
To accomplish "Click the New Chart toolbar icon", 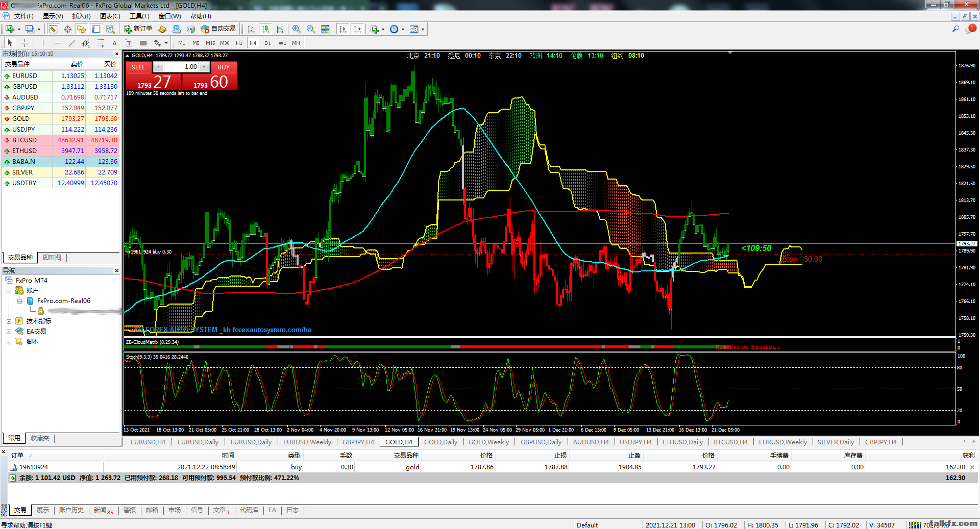I will 10,29.
